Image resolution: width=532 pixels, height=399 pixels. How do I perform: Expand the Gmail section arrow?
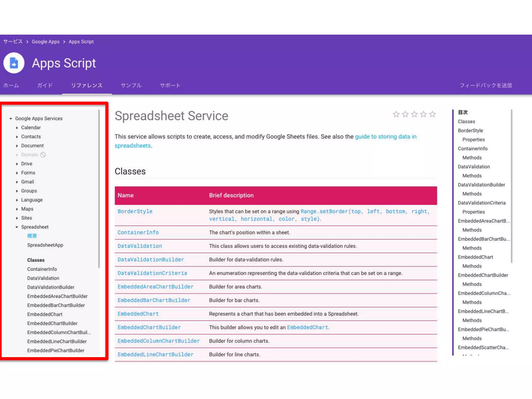17,182
